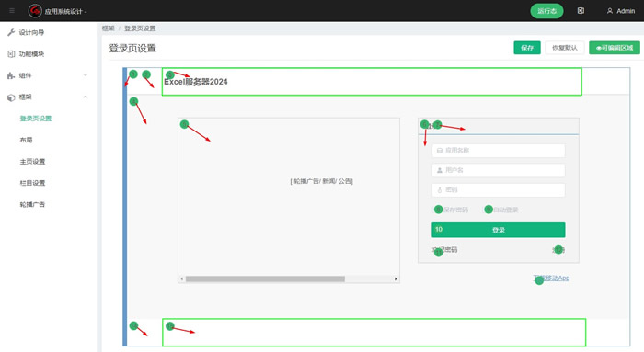Select 主页设置 sidebar item
Screen dimensions: 644x352
pos(32,161)
